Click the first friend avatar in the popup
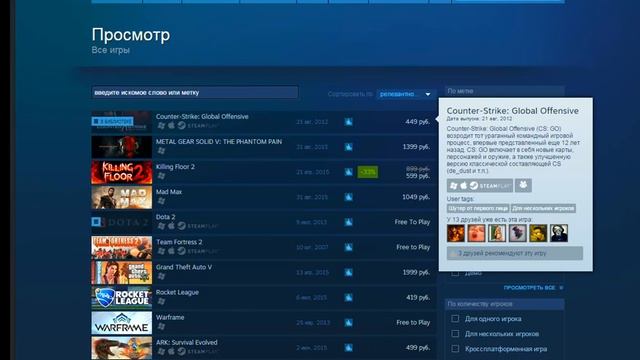The width and height of the screenshot is (640, 360). pyautogui.click(x=456, y=233)
